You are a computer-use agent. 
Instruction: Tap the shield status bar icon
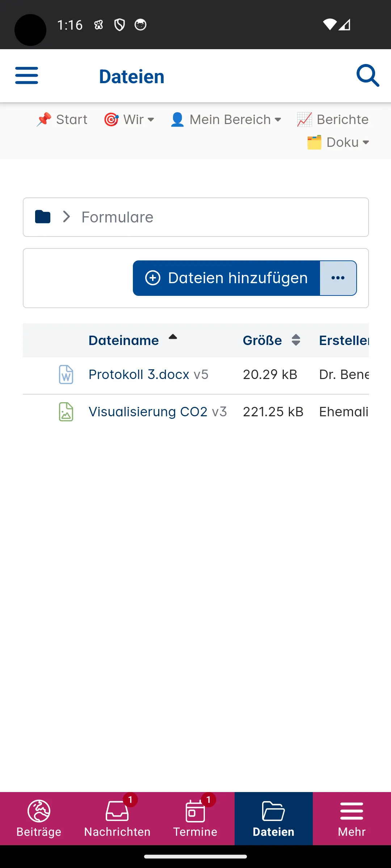point(119,25)
